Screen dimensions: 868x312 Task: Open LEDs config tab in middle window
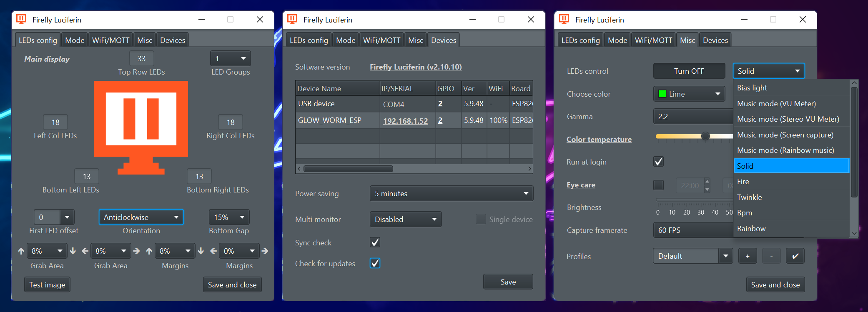tap(309, 40)
